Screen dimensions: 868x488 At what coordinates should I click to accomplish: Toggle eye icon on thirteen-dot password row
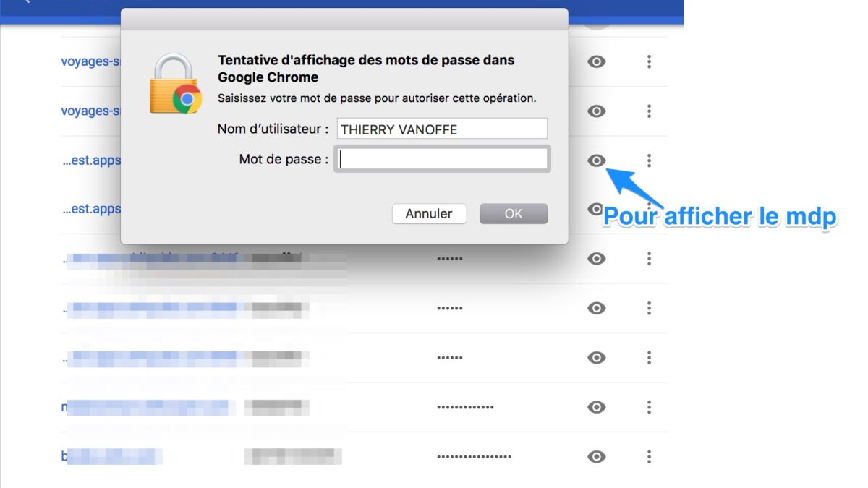click(x=596, y=407)
